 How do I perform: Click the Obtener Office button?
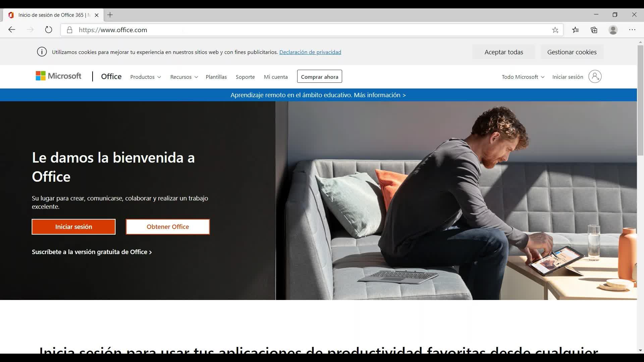(168, 227)
